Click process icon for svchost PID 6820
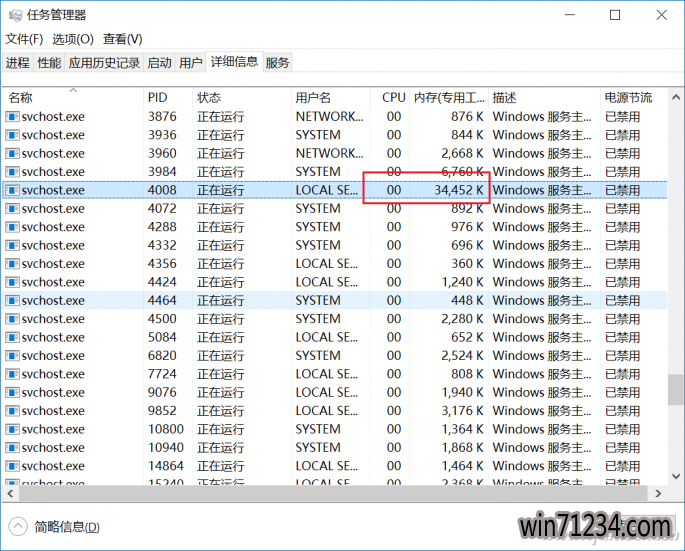 pyautogui.click(x=12, y=355)
